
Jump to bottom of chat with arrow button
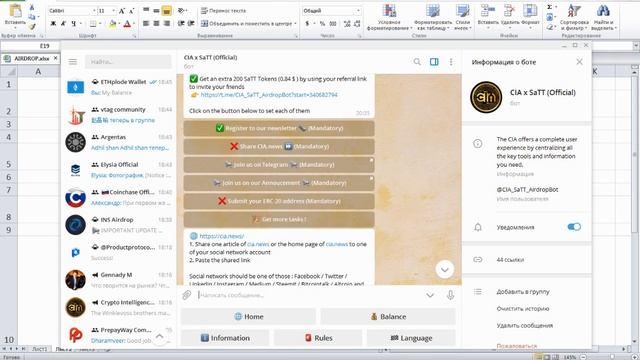tap(444, 269)
